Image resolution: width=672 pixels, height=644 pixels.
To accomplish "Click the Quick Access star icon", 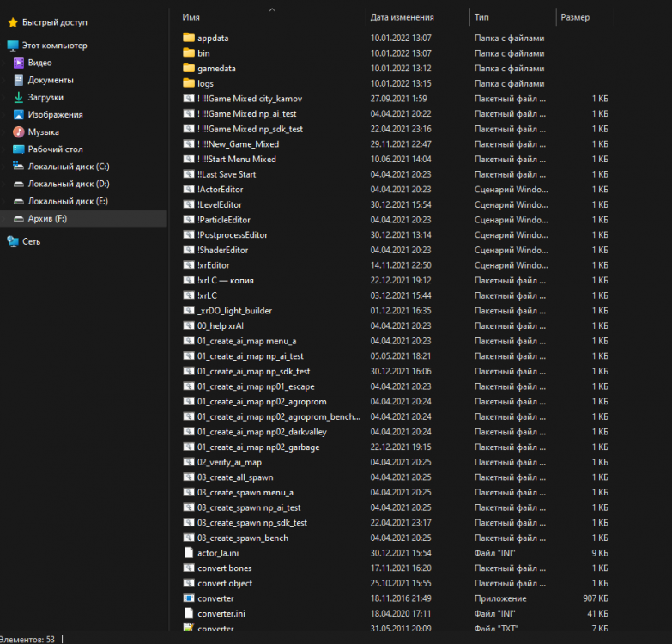I will (x=12, y=22).
